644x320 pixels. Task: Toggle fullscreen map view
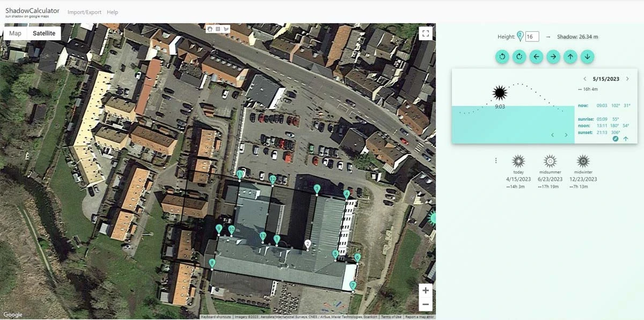click(x=426, y=34)
